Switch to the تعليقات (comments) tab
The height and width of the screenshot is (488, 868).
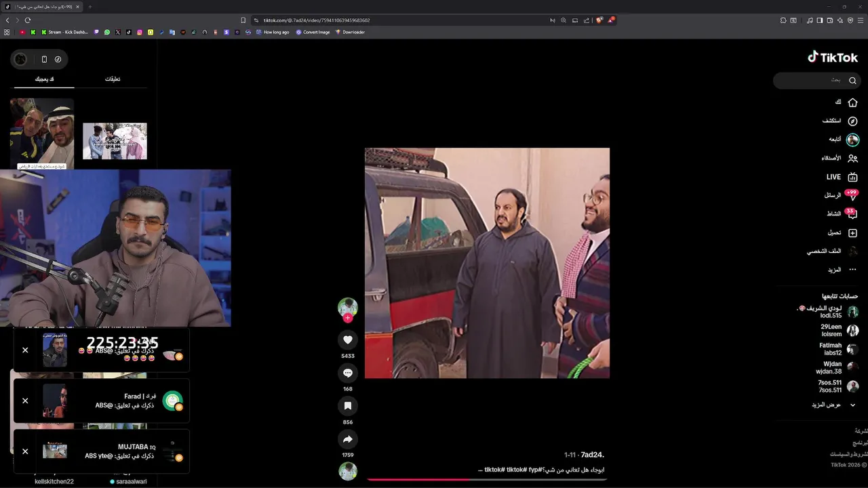(x=113, y=79)
